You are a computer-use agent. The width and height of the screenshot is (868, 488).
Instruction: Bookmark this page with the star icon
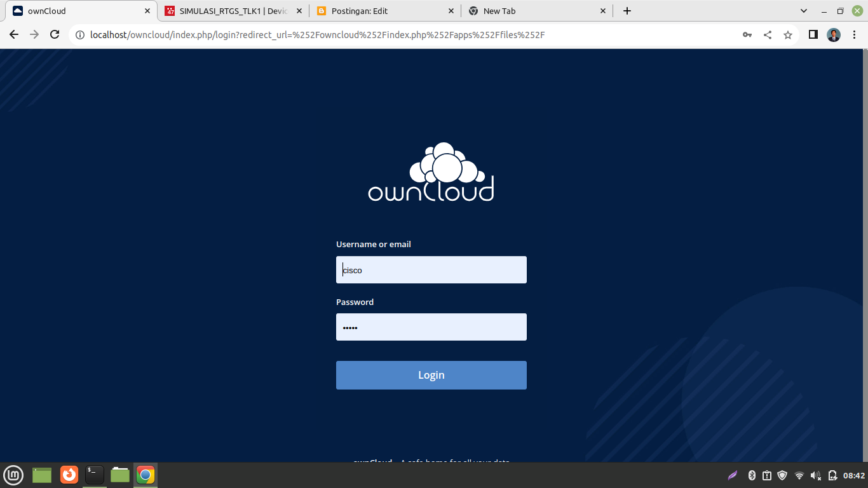click(x=788, y=35)
